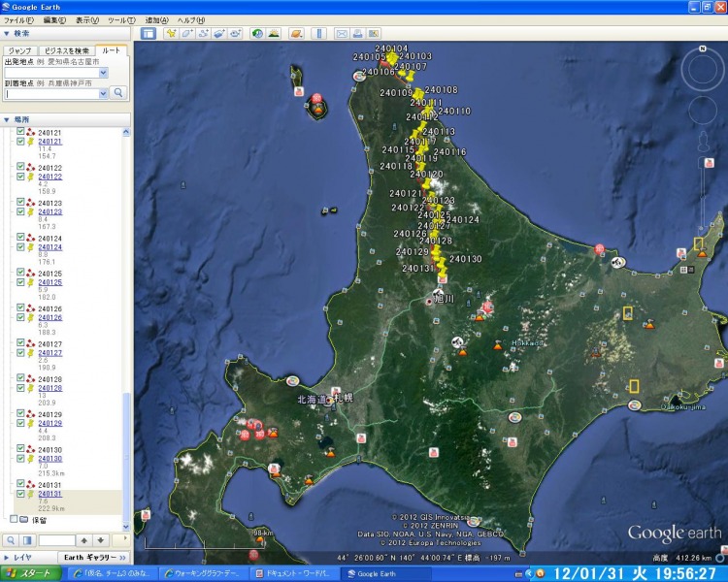Viewport: 728px width, 582px height.
Task: Open the 240121 placemark link
Action: (x=50, y=142)
